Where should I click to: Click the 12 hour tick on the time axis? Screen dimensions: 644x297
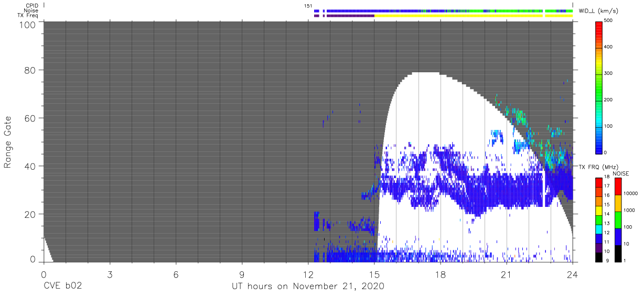coord(308,275)
